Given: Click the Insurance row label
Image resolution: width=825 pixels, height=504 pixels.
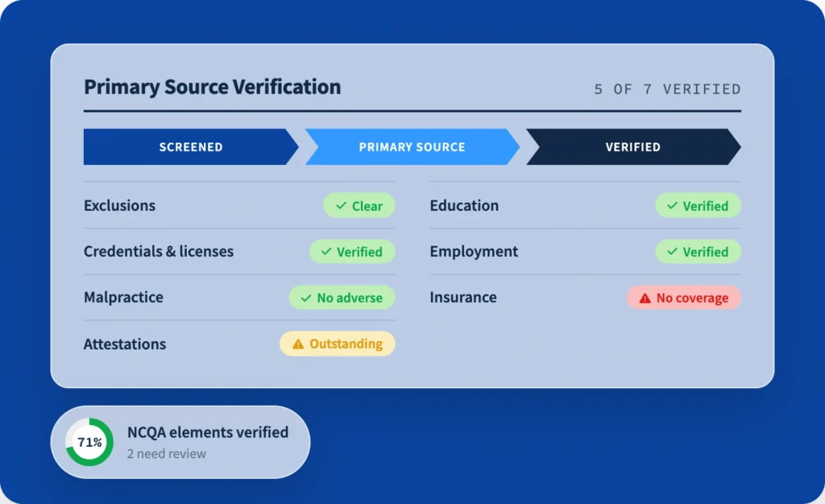Looking at the screenshot, I should 463,297.
